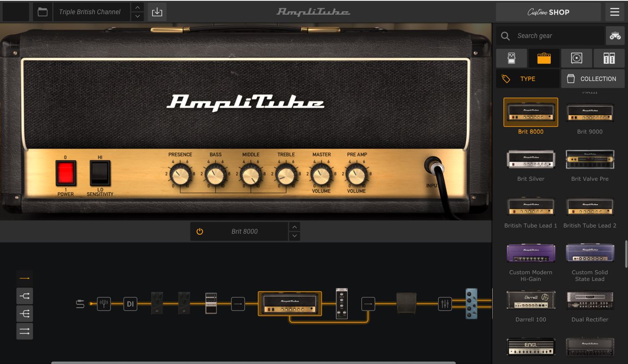
Task: Select the Custom Solid State Lead amp
Action: (590, 253)
